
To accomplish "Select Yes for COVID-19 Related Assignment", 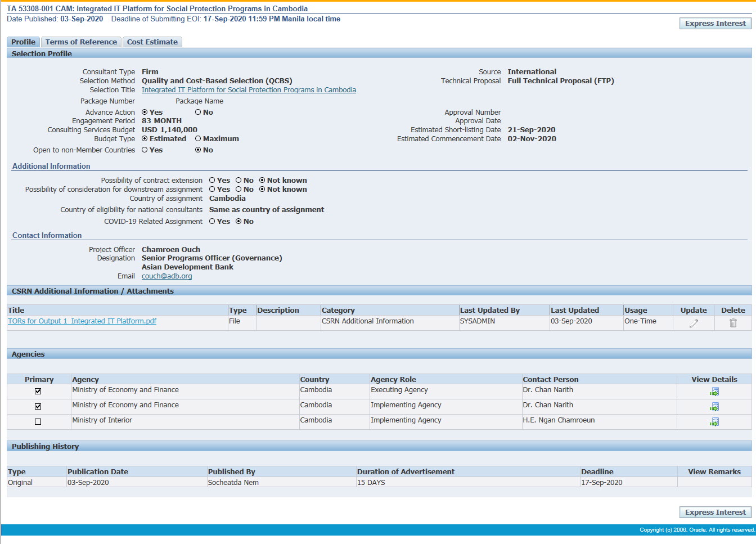I will 212,222.
